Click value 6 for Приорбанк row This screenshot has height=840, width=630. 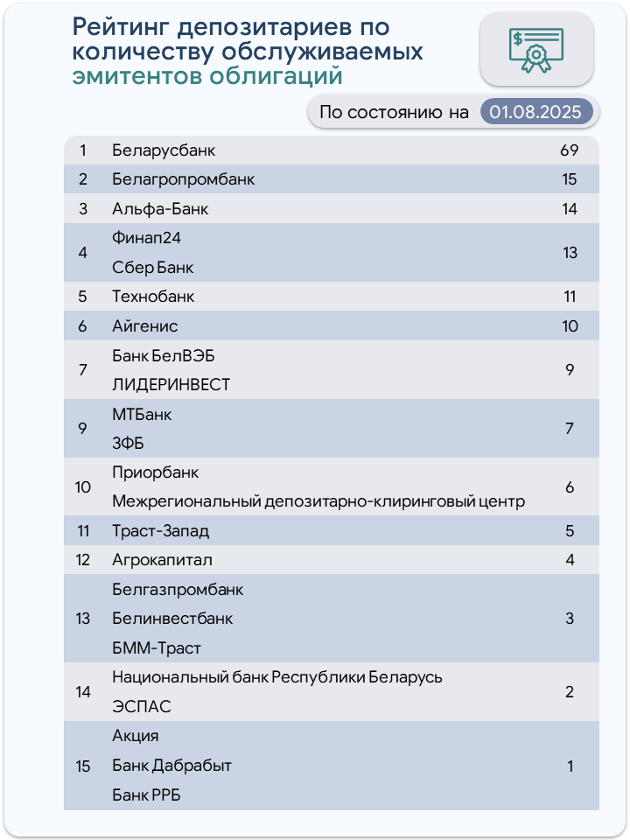pyautogui.click(x=570, y=487)
